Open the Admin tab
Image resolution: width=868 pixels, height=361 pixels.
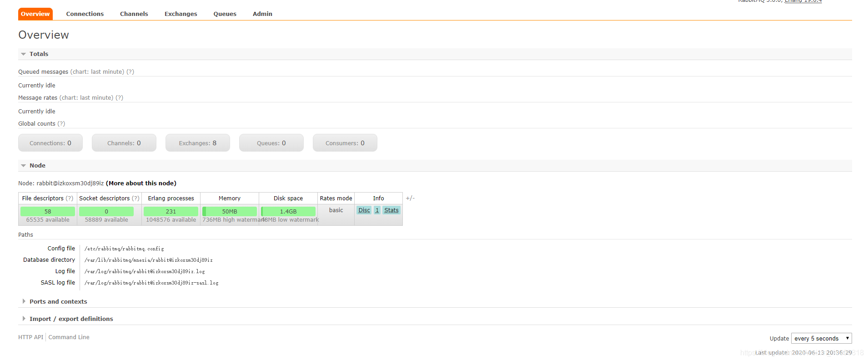[x=263, y=14]
